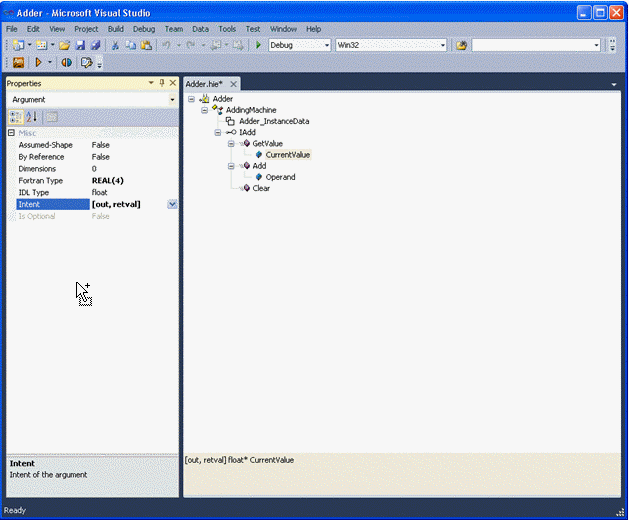Screen dimensions: 629x520
Task: Close the Properties panel
Action: [173, 83]
